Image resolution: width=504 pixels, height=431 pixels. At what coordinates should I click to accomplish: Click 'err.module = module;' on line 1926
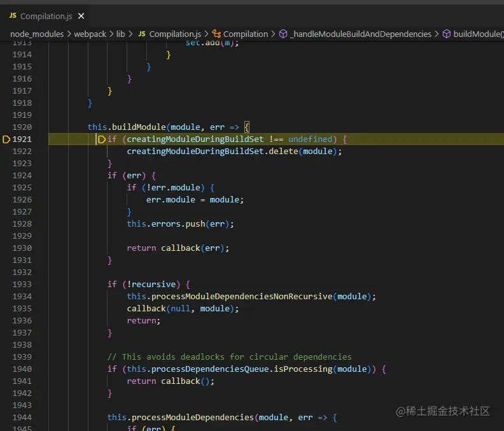(x=195, y=200)
